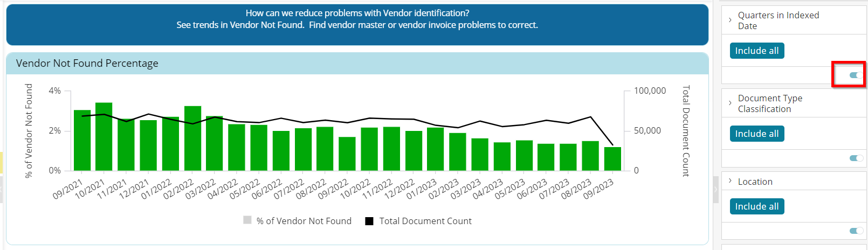Click the % of Vendor Not Found axis title
Screen dimensions: 868x250
click(29, 130)
